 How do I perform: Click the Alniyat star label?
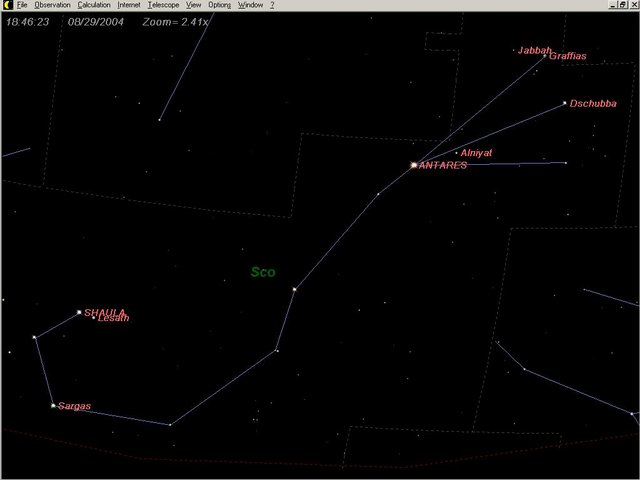(x=477, y=153)
